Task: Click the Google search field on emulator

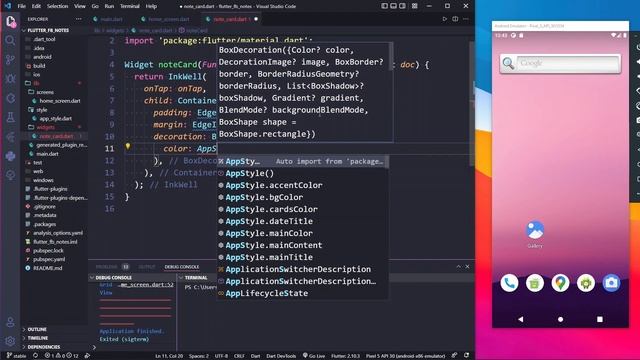Action: point(568,63)
